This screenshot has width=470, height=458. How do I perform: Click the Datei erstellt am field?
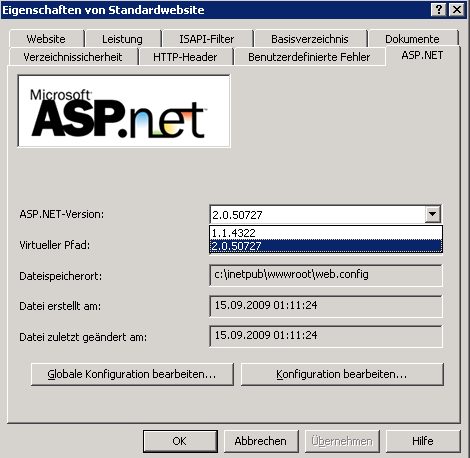click(326, 306)
